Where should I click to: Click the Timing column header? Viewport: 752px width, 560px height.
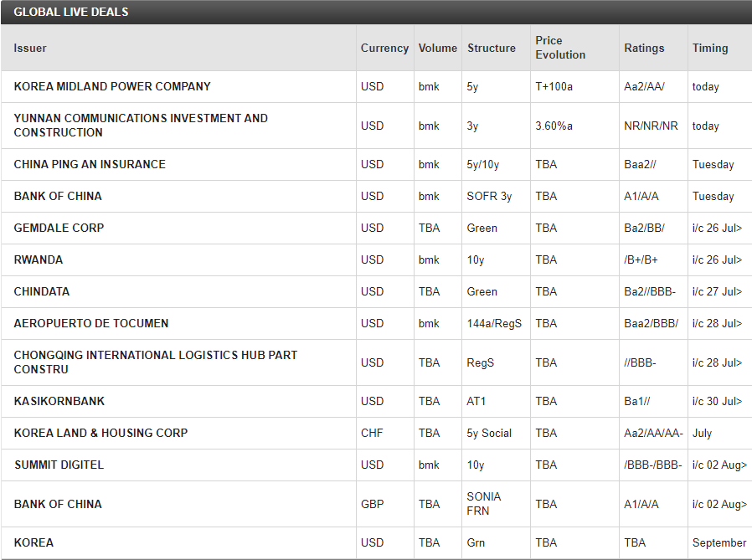[x=710, y=48]
